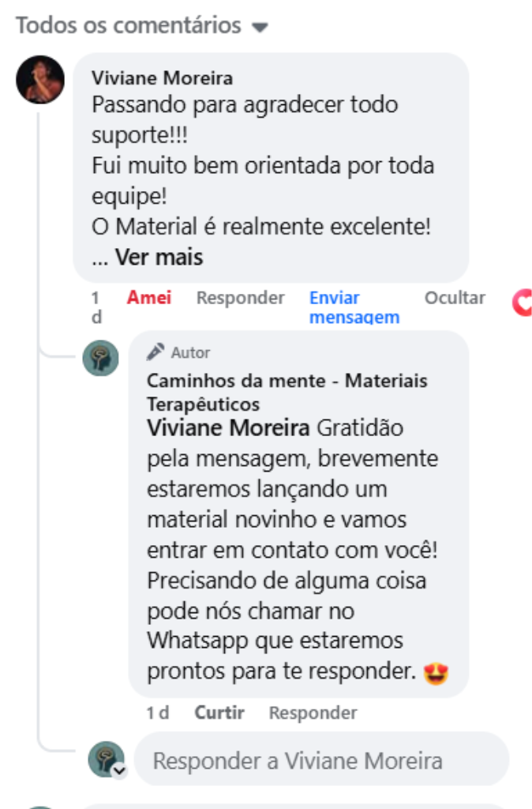Click the Caminhos da mente avatar on the reply
This screenshot has width=532, height=809.
tap(101, 359)
